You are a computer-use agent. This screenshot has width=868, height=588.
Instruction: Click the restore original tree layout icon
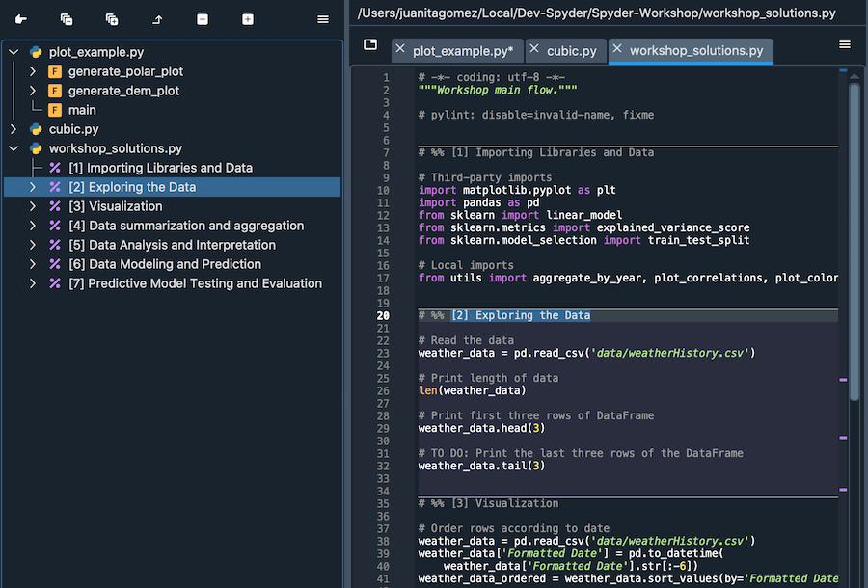157,18
